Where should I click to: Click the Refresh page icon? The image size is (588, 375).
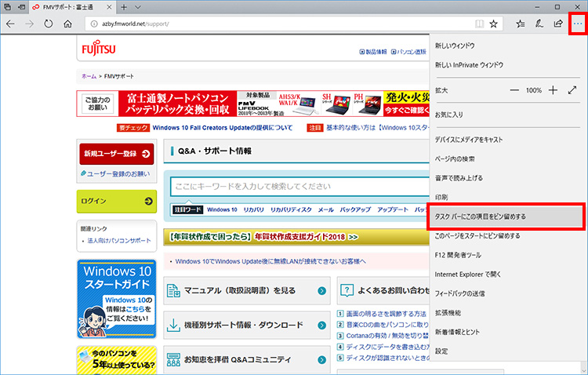point(48,24)
